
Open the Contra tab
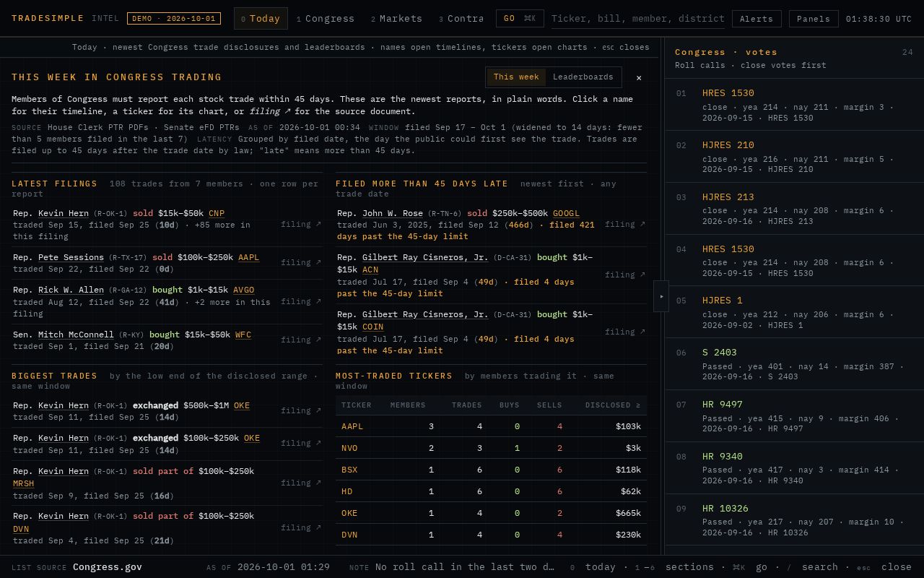(461, 19)
